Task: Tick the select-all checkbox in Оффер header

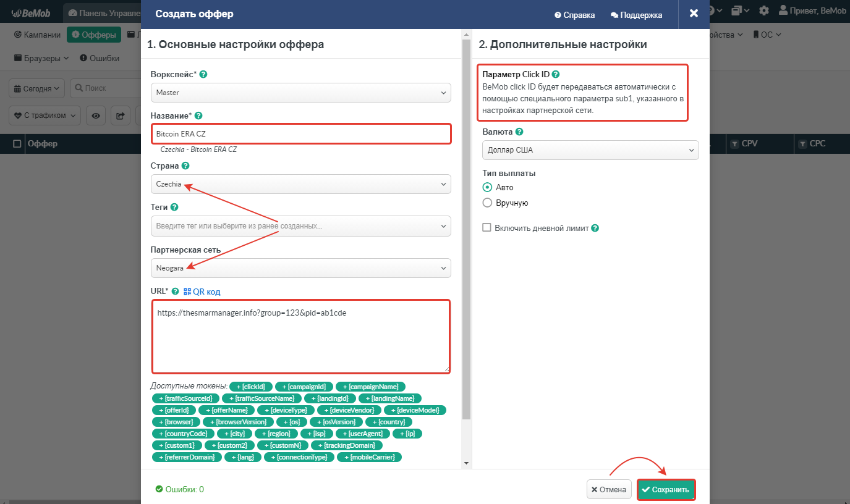Action: (x=17, y=144)
